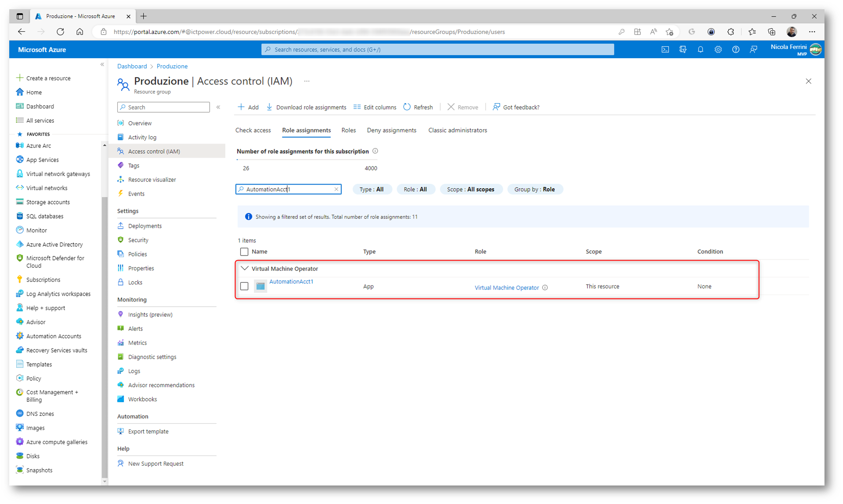Open portal settings gear icon

[x=718, y=49]
